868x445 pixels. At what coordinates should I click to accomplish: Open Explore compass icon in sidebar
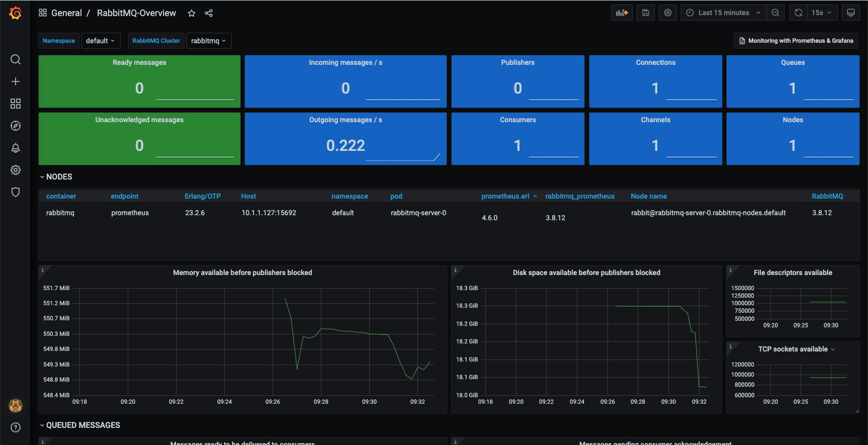(x=16, y=126)
